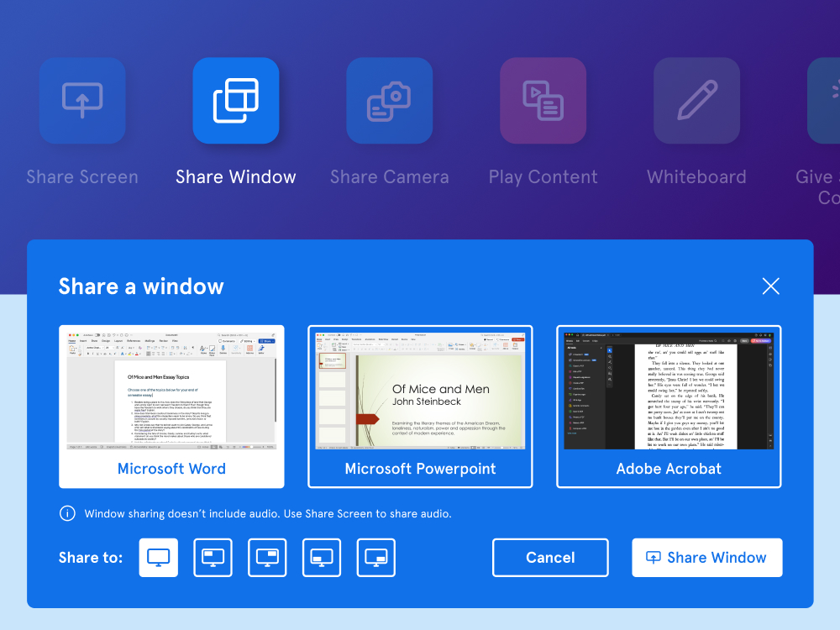Select the Share Window icon
This screenshot has width=840, height=630.
[236, 101]
